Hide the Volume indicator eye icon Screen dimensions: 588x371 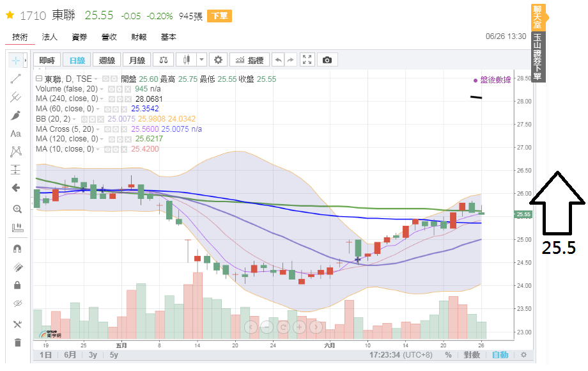tap(111, 90)
